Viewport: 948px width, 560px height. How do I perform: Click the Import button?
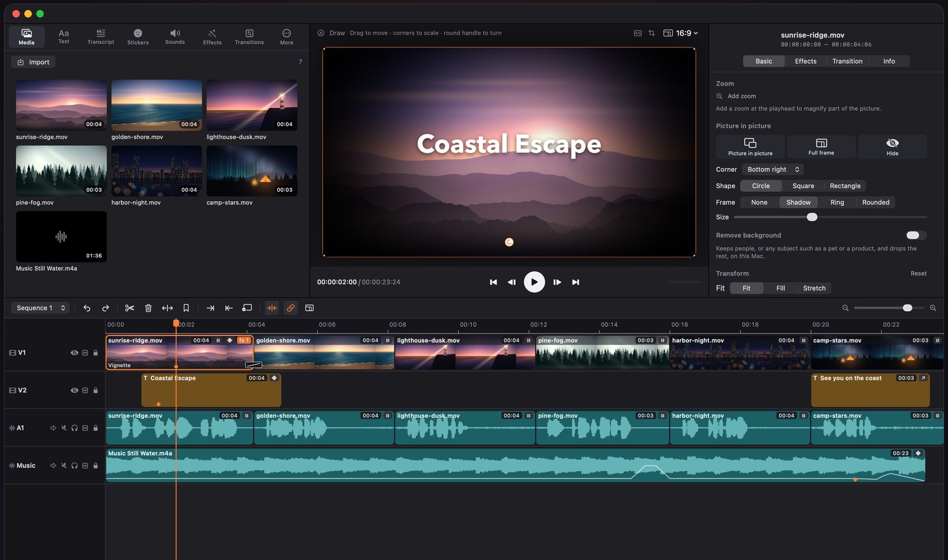pos(33,62)
